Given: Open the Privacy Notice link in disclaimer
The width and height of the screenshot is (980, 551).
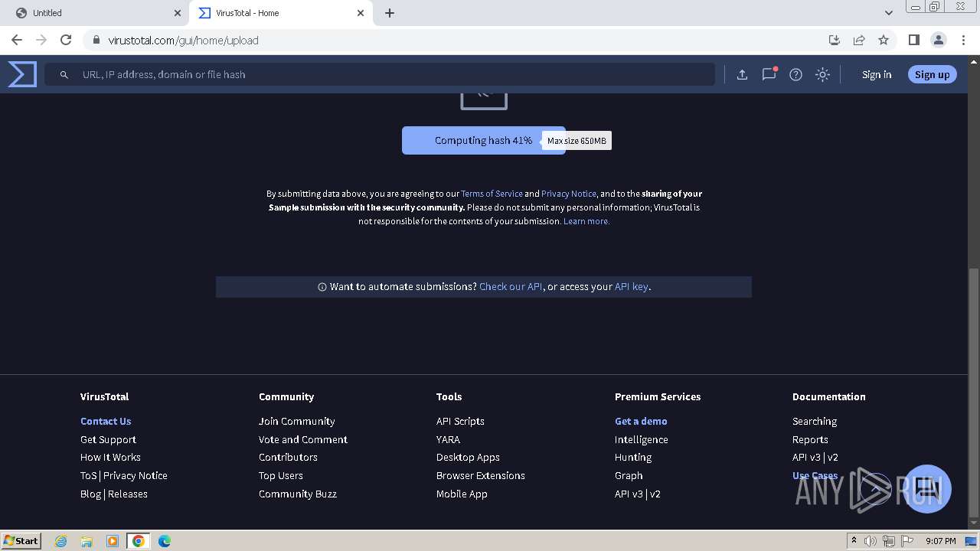Looking at the screenshot, I should coord(568,194).
